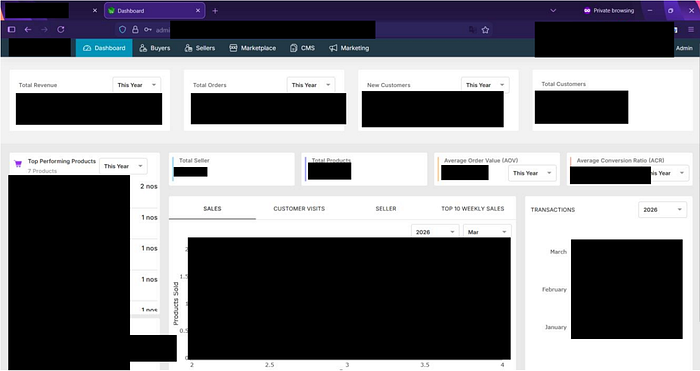Screen dimensions: 700x371
Task: Click the Admin user label
Action: coord(684,48)
